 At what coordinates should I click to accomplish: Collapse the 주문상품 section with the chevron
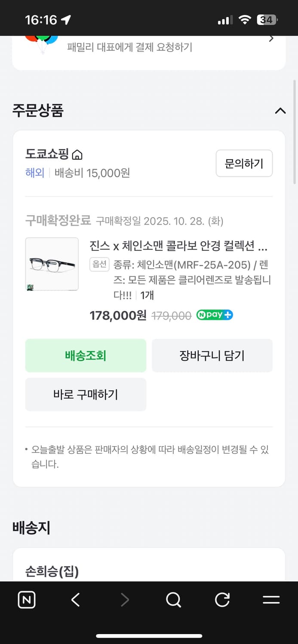pos(280,111)
